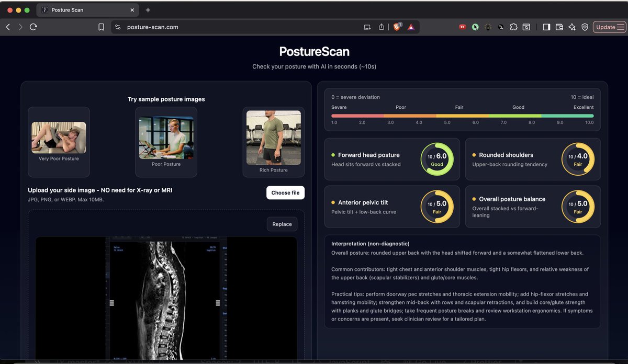Viewport: 628px width, 364px height.
Task: Click 'Pelvic tilt + low-back curve' description
Action: click(x=364, y=212)
